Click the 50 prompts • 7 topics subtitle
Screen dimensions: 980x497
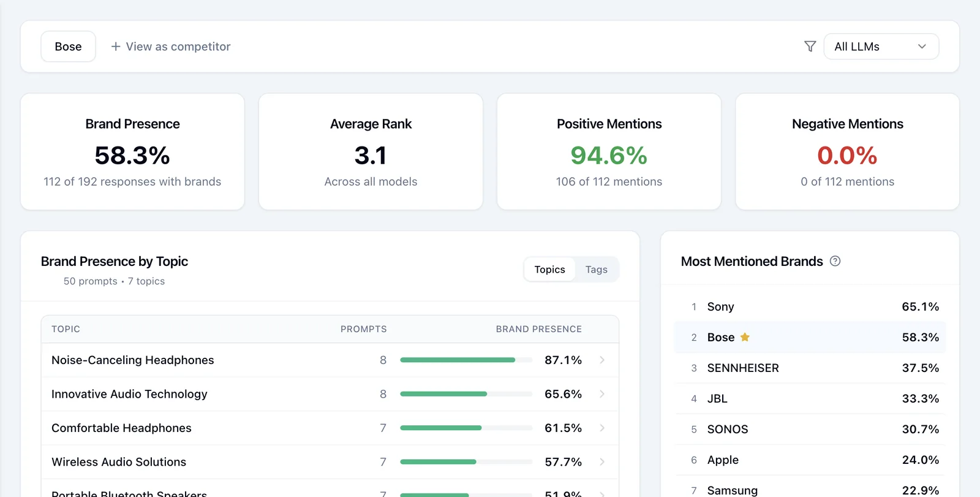[114, 281]
